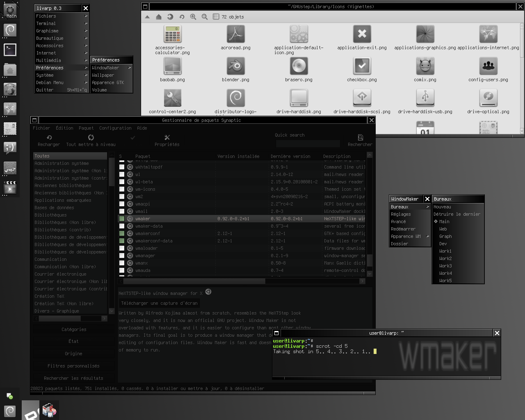Toggle the wmaker package status checkbox
Screen dimensions: 525x420
pyautogui.click(x=122, y=219)
